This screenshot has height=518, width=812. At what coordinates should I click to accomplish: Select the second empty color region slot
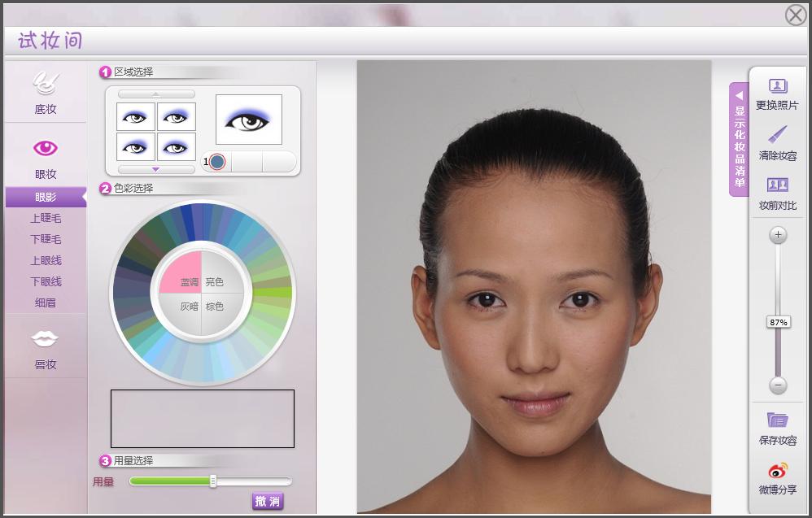(247, 162)
